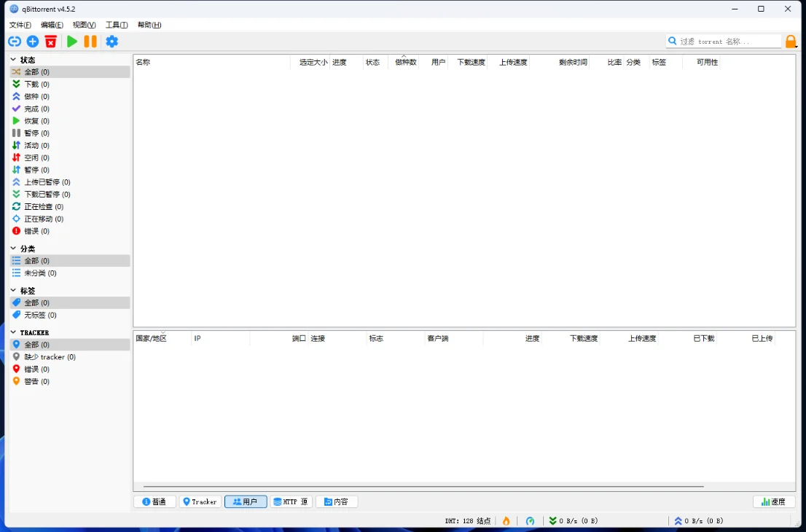
Task: Sort peers by the 已下载 column
Action: 688,338
